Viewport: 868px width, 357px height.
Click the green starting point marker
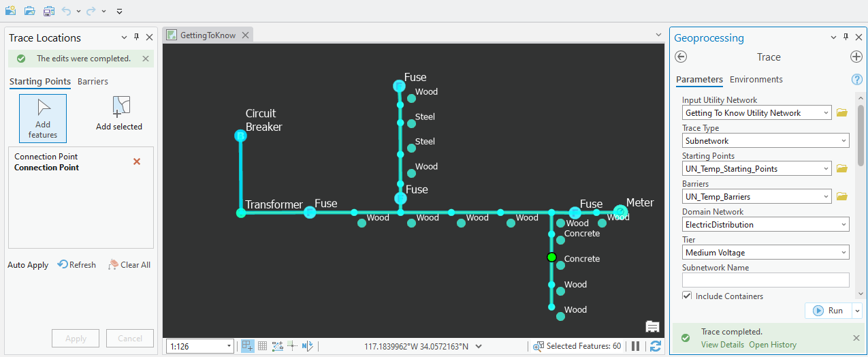pyautogui.click(x=551, y=257)
